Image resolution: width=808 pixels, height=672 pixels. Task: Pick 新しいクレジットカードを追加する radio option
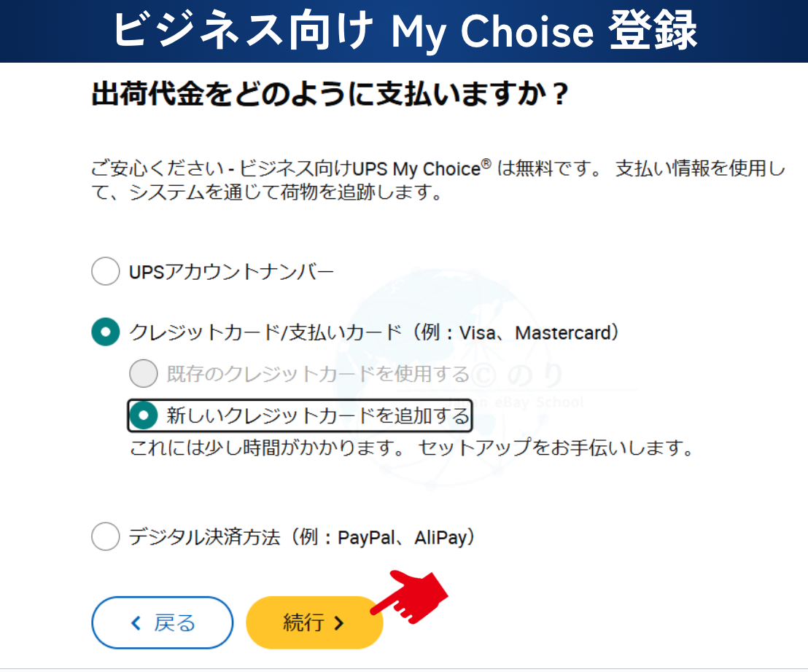(x=143, y=415)
